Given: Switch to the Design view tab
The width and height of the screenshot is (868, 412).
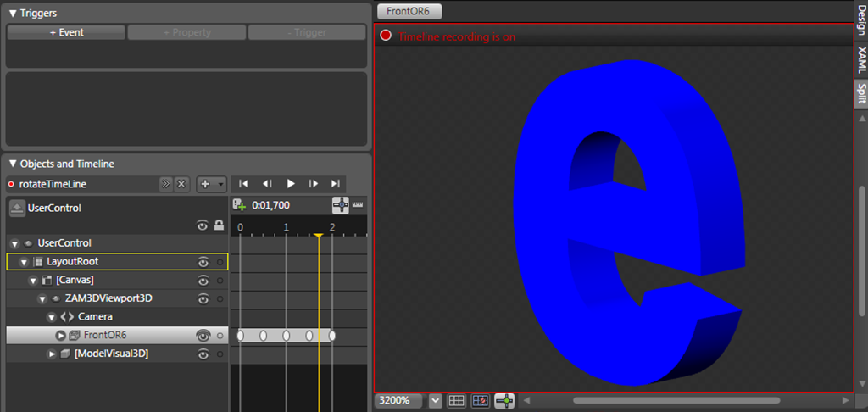Looking at the screenshot, I should point(861,21).
